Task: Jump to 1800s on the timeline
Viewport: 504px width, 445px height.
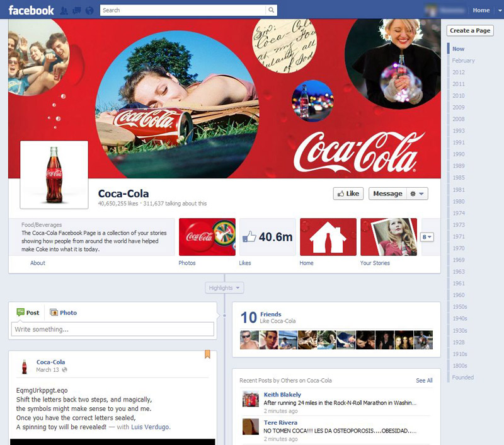Action: (460, 366)
